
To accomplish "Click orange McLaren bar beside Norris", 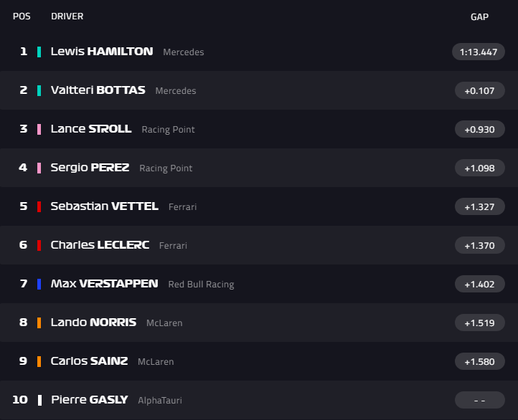I will [39, 323].
